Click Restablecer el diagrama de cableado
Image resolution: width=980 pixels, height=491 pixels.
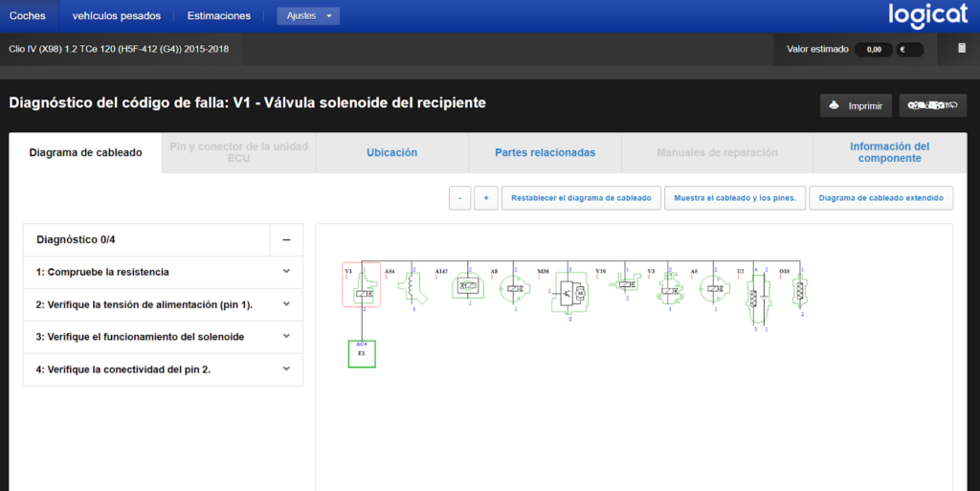point(581,198)
